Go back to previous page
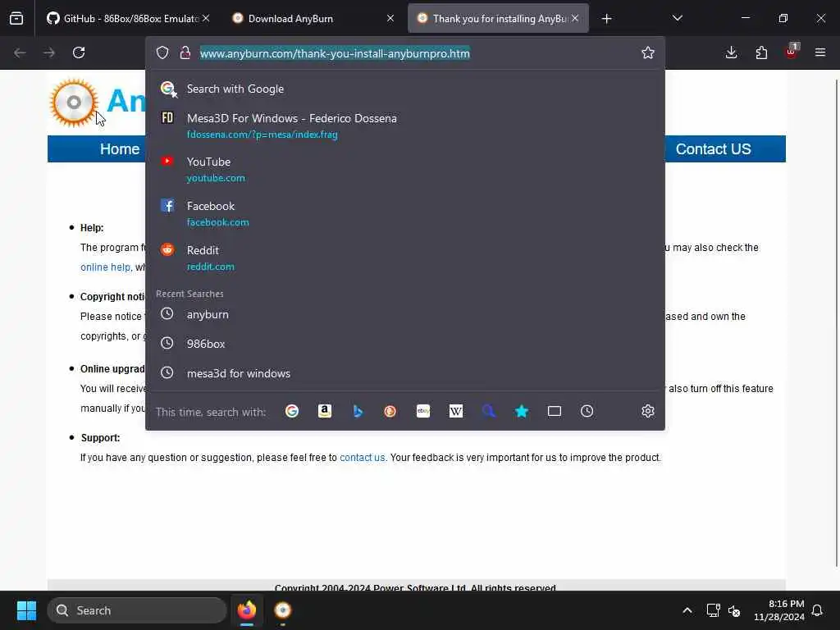The height and width of the screenshot is (630, 840). pos(20,52)
